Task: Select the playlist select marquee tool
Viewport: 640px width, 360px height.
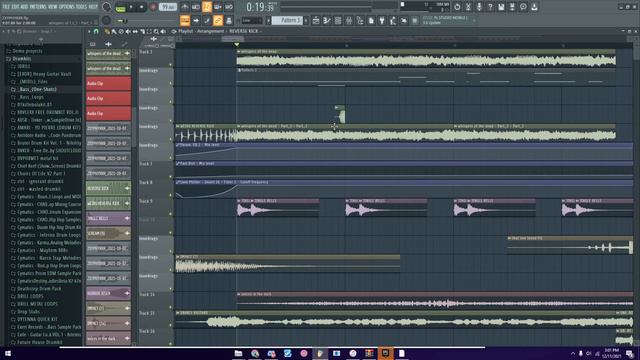Action: coord(149,31)
